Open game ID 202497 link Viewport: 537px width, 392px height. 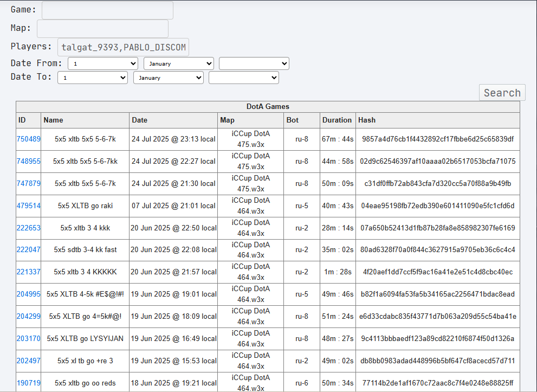click(28, 361)
